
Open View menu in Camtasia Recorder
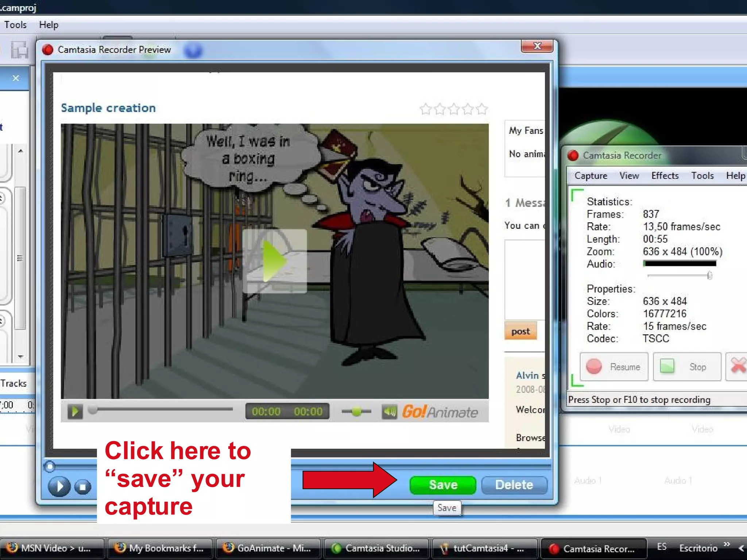[629, 176]
